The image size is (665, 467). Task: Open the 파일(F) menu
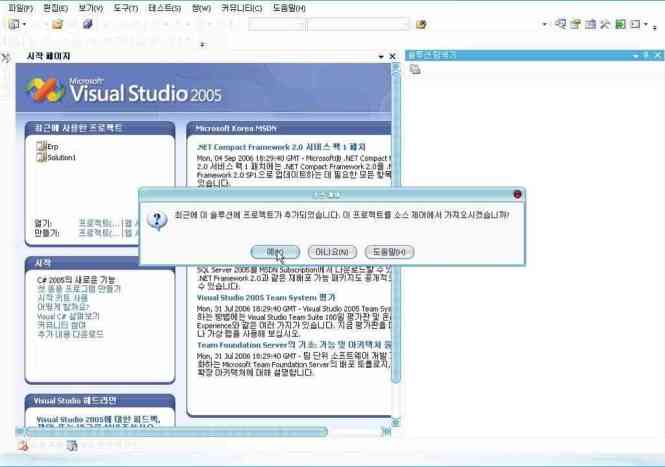(x=20, y=8)
